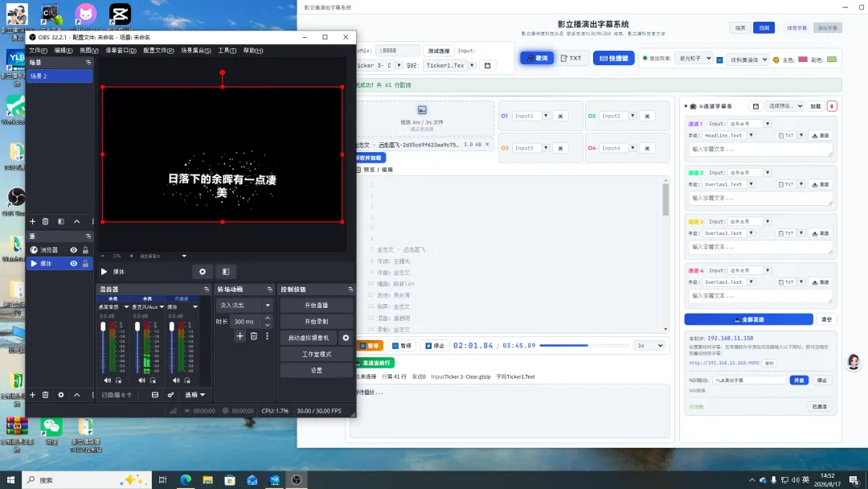Remove transition with trash icon
The width and height of the screenshot is (868, 489).
tap(253, 336)
